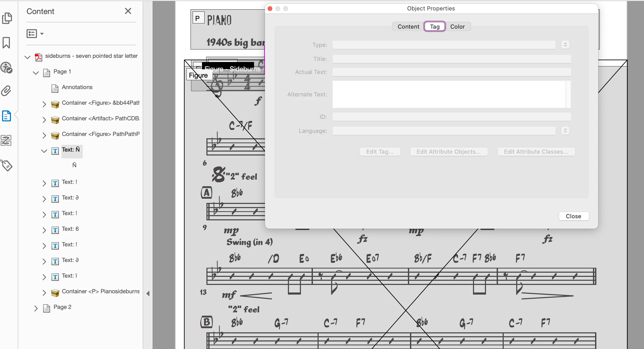Click into the Alternate Text field

point(449,94)
